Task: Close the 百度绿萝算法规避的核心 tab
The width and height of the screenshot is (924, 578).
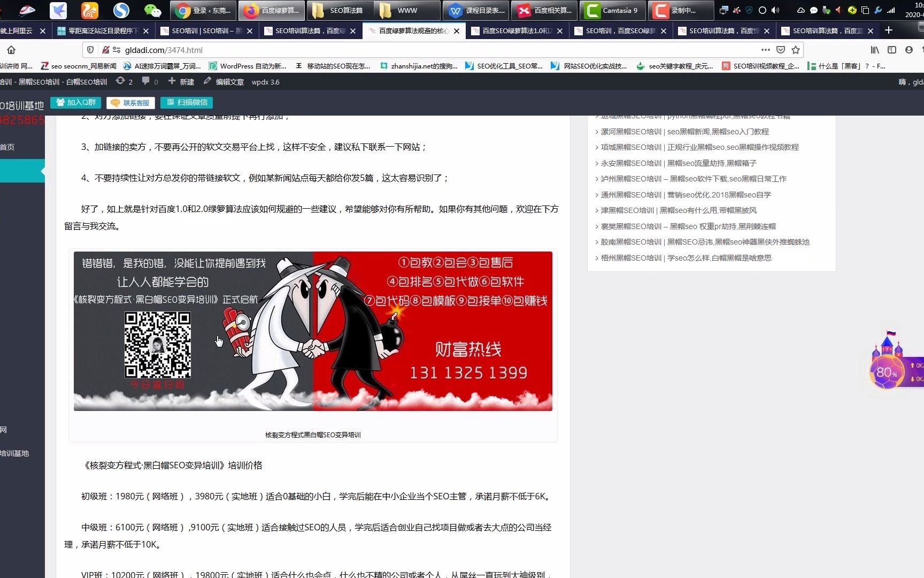Action: tap(456, 31)
